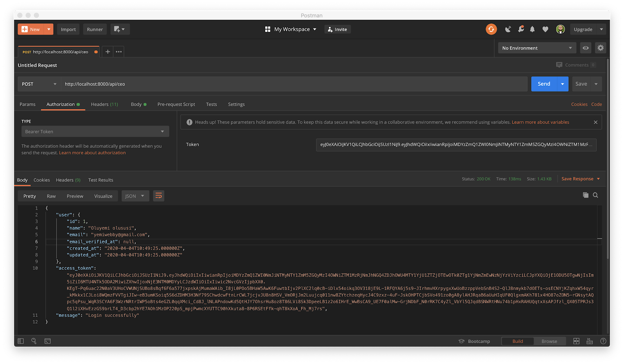Open the satellite capture requests icon
Image resolution: width=624 pixels, height=364 pixels.
(508, 29)
